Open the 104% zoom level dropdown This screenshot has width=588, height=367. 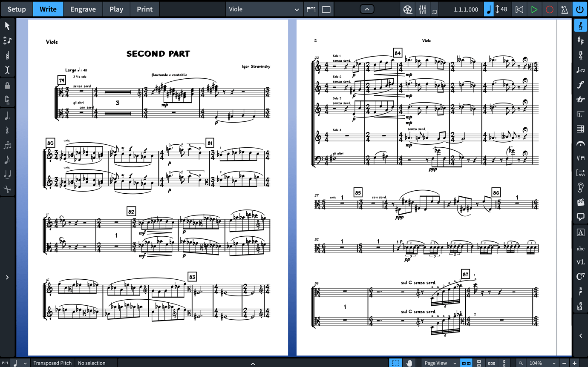542,363
